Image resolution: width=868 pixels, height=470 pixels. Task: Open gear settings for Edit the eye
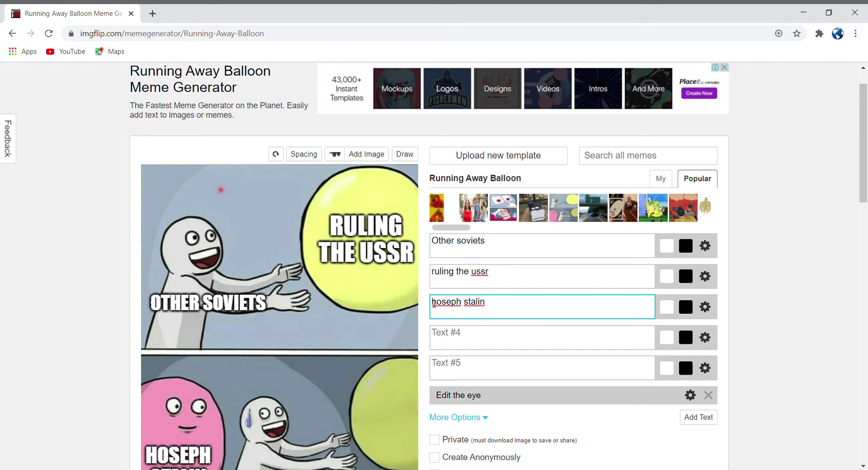[x=690, y=395]
